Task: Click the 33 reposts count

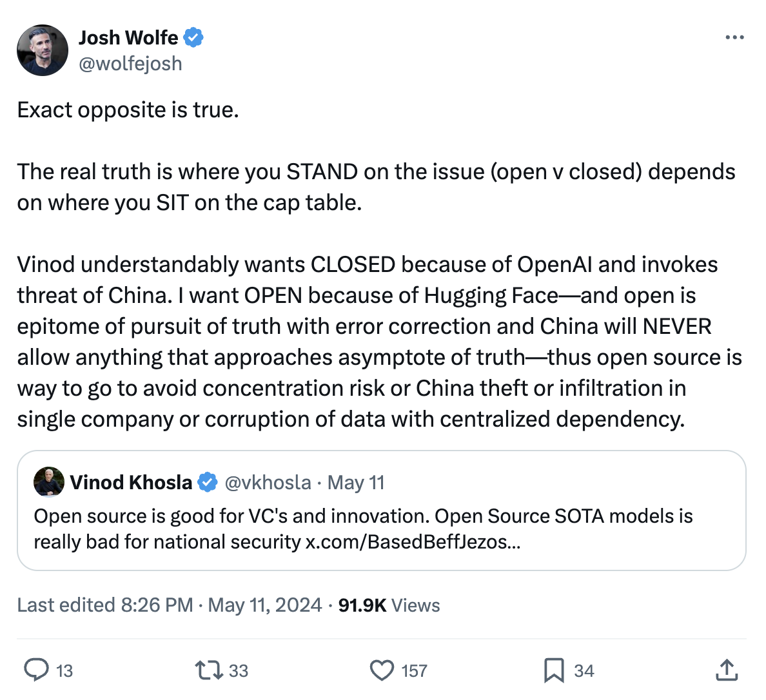Action: (x=238, y=671)
